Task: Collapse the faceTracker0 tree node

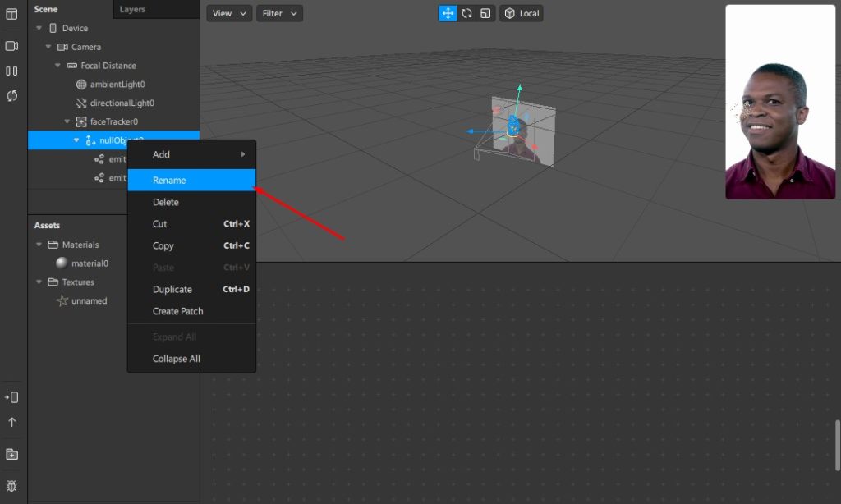Action: click(67, 121)
